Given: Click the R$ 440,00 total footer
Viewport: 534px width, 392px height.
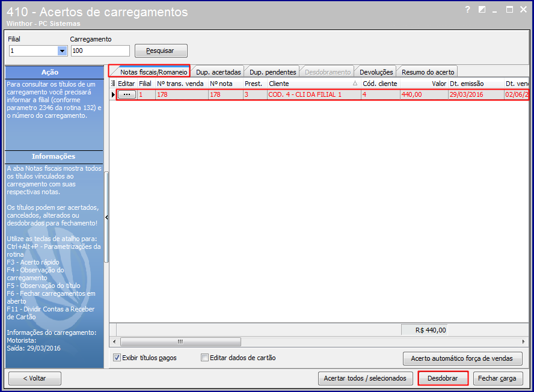Looking at the screenshot, I should pyautogui.click(x=425, y=330).
